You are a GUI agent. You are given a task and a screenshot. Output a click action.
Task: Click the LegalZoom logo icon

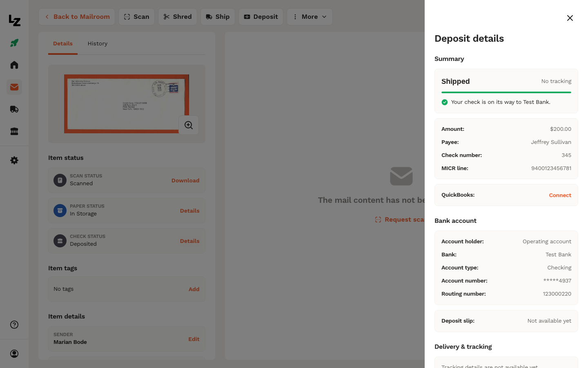tap(14, 20)
